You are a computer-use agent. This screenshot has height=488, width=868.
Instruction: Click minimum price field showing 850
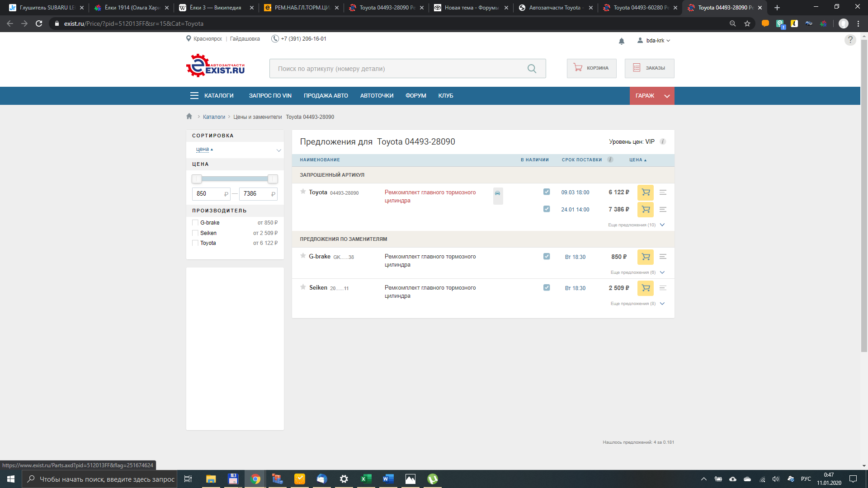coord(211,194)
